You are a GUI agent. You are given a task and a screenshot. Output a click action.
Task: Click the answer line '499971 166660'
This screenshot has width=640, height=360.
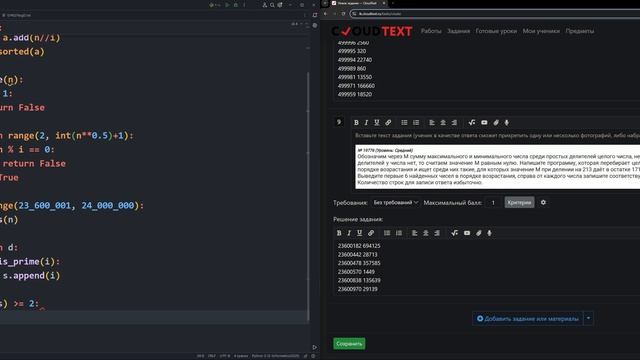pos(356,86)
